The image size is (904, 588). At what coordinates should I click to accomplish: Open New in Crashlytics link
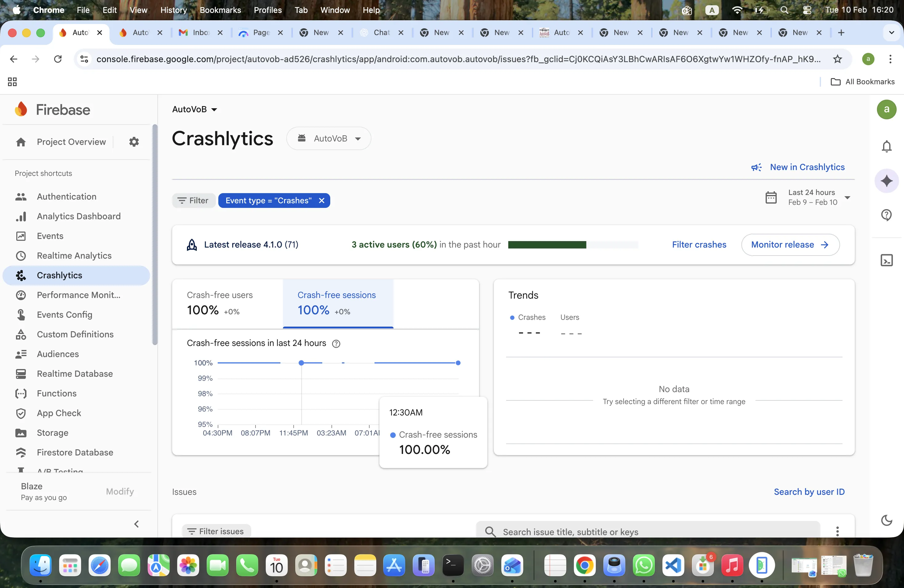pos(798,167)
